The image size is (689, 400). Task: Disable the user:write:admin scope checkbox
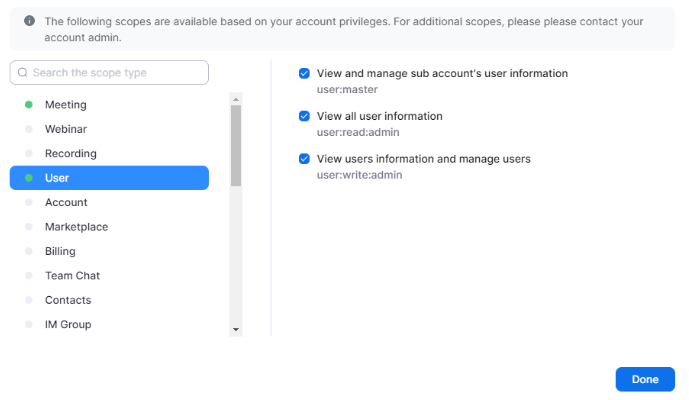(304, 159)
